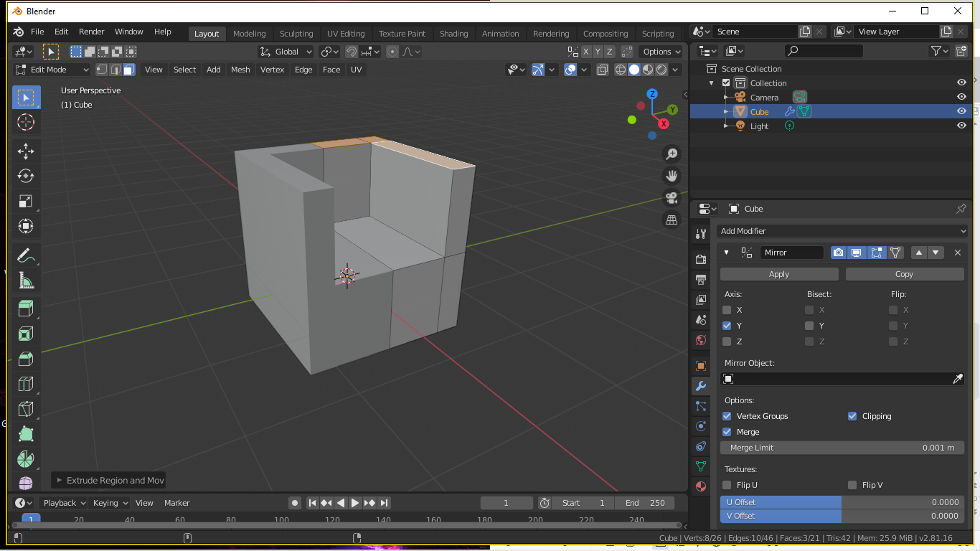Switch viewport to wireframe shading
Screen dimensions: 980x551
621,70
